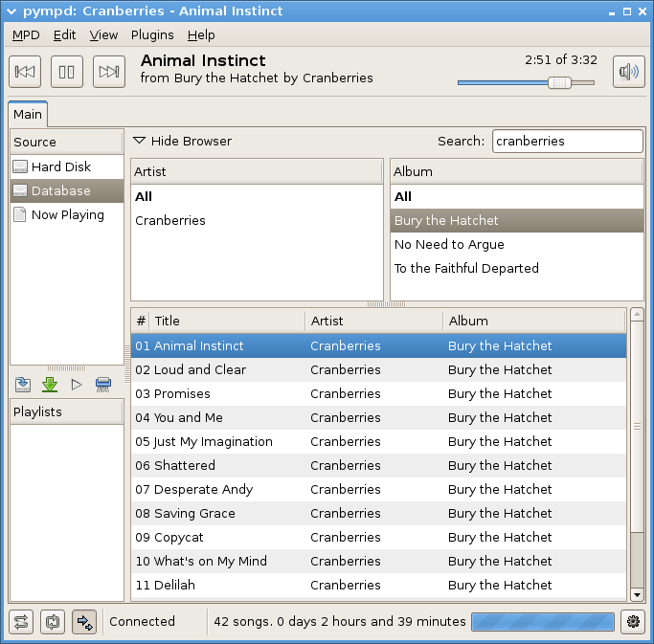Viewport: 654px width, 644px height.
Task: Open the View menu
Action: point(103,35)
